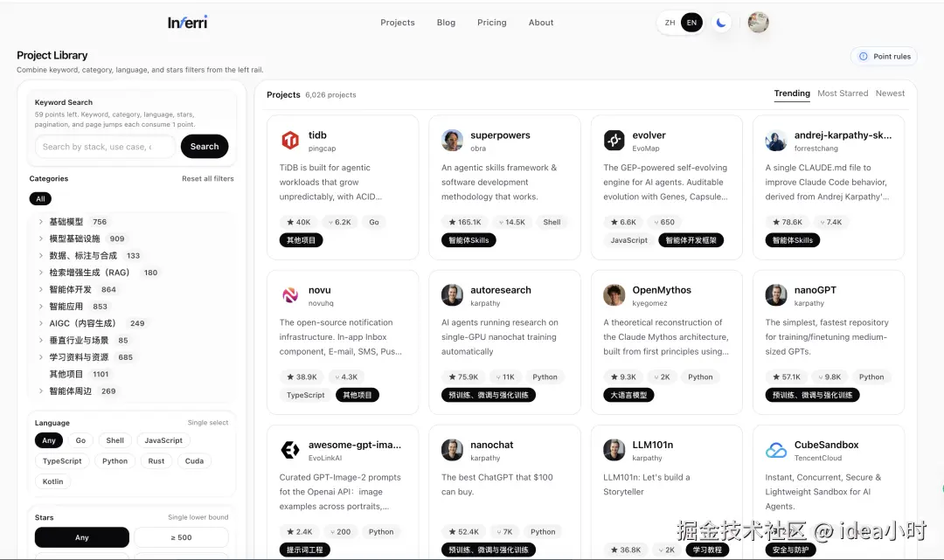Click the CubeSandbox cloud logo
This screenshot has width=944, height=560.
(776, 450)
